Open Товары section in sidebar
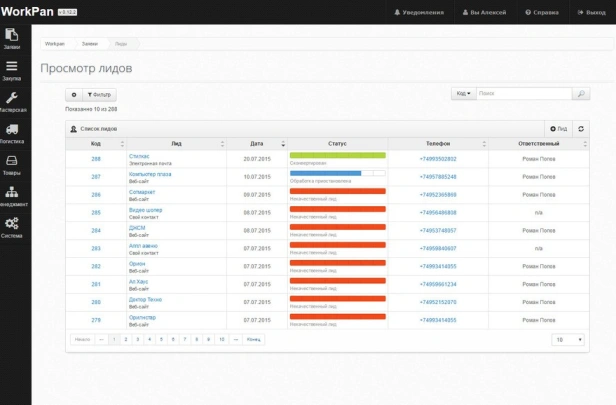This screenshot has height=405, width=616. click(12, 165)
